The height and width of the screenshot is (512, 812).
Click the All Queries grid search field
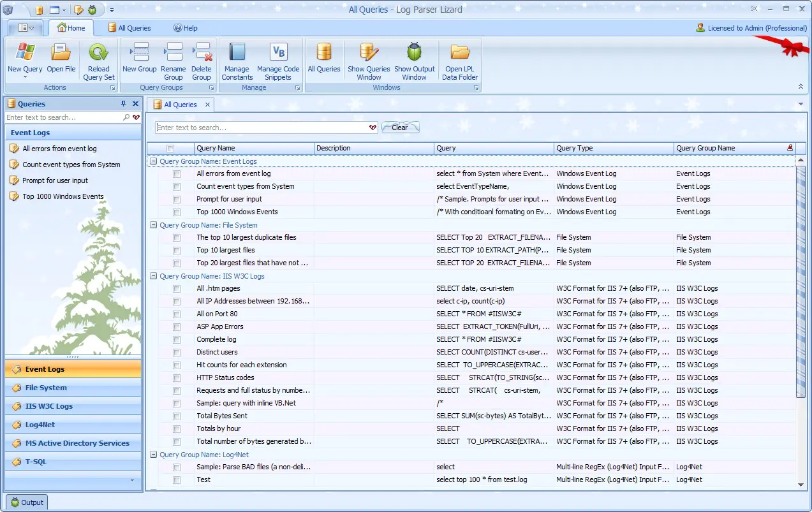(267, 128)
